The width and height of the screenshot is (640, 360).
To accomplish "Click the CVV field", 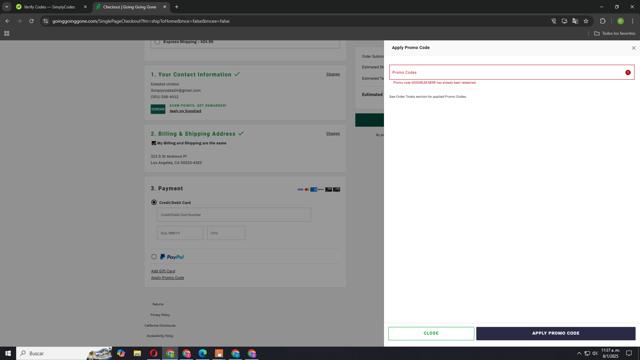I will pyautogui.click(x=226, y=233).
